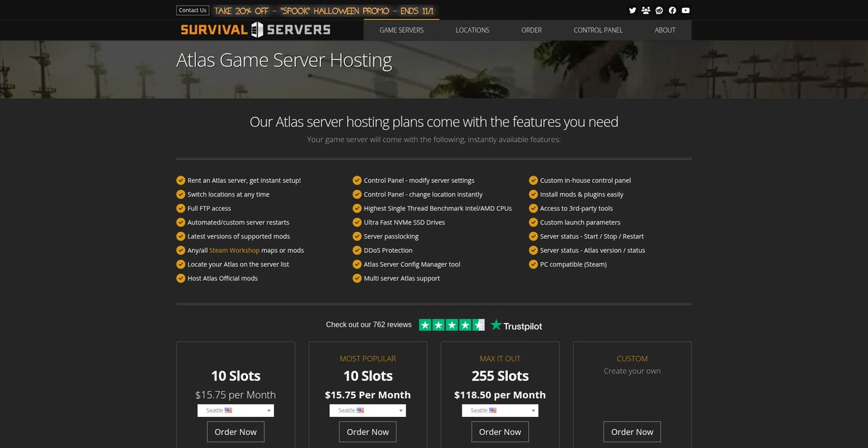Click Order Now in the Custom plan
This screenshot has height=448, width=868.
click(x=632, y=432)
